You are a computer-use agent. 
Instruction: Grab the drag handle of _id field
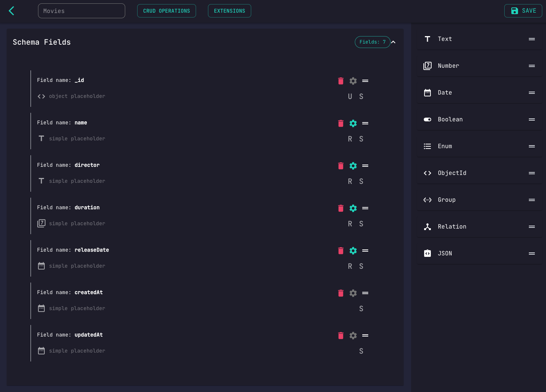[x=365, y=81]
